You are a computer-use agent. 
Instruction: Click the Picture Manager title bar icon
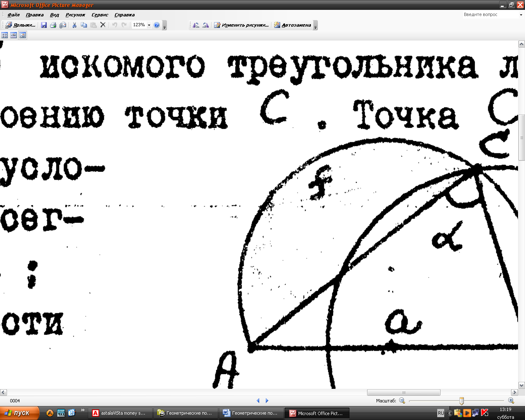tap(5, 5)
